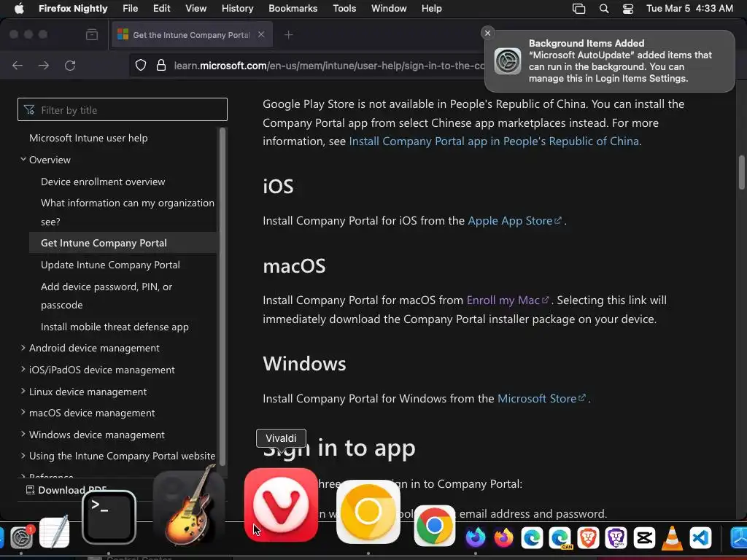Image resolution: width=747 pixels, height=560 pixels.
Task: Launch GarageBand from the Dock
Action: 190,507
